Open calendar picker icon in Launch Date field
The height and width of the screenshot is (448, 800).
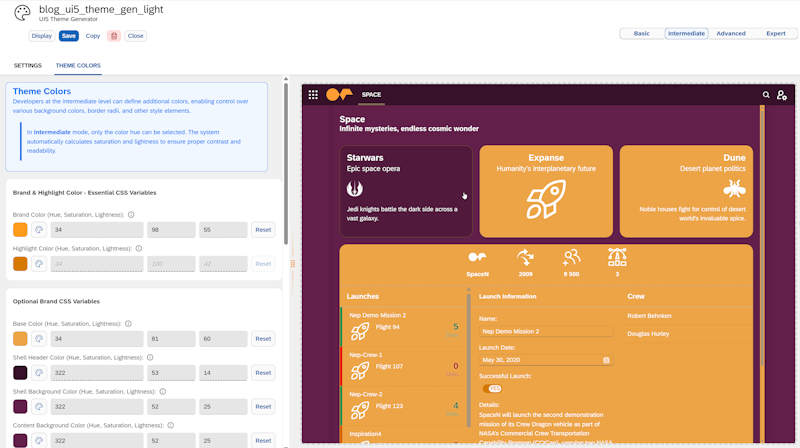coord(606,360)
